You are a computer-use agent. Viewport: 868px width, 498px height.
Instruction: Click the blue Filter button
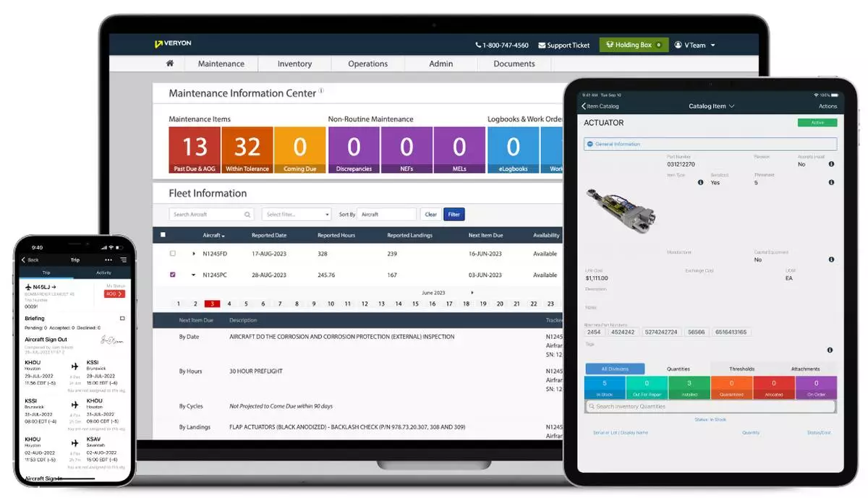[x=454, y=215]
